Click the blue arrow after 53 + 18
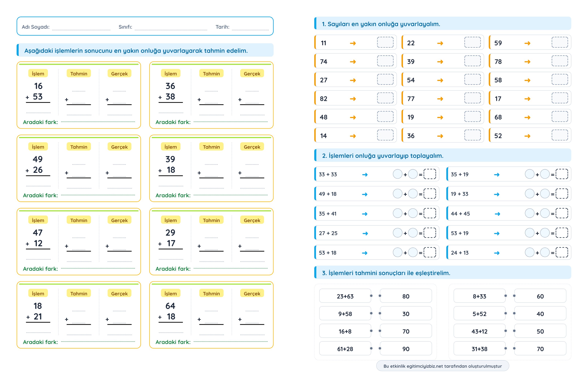The height and width of the screenshot is (388, 588). (x=365, y=253)
